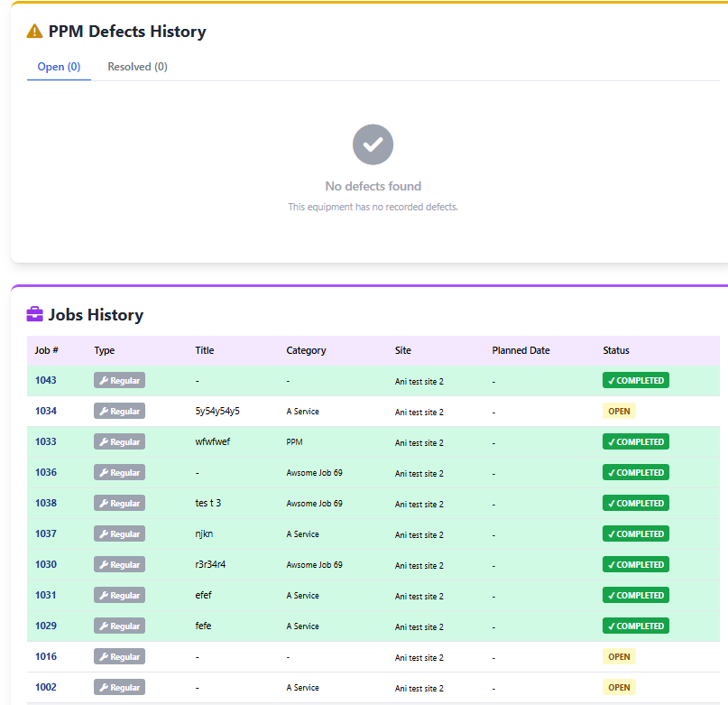Click the title 'fefe' in job 1029
Viewport: 728px width, 705px height.
pos(203,626)
